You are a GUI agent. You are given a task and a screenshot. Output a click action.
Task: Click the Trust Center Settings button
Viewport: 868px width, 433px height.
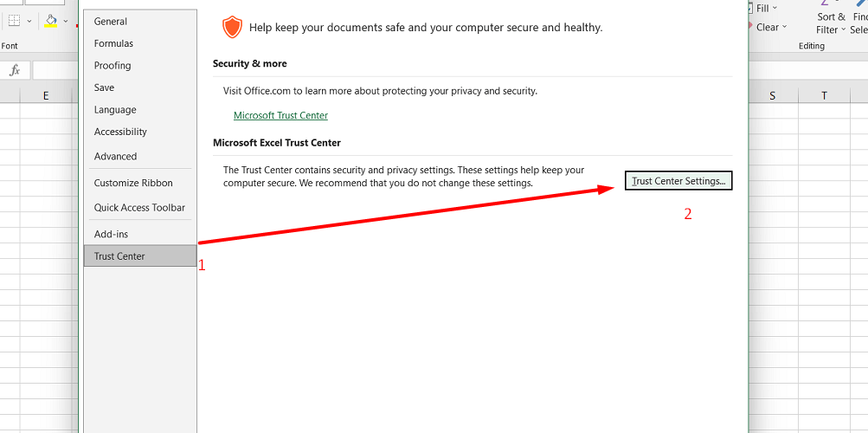(678, 181)
